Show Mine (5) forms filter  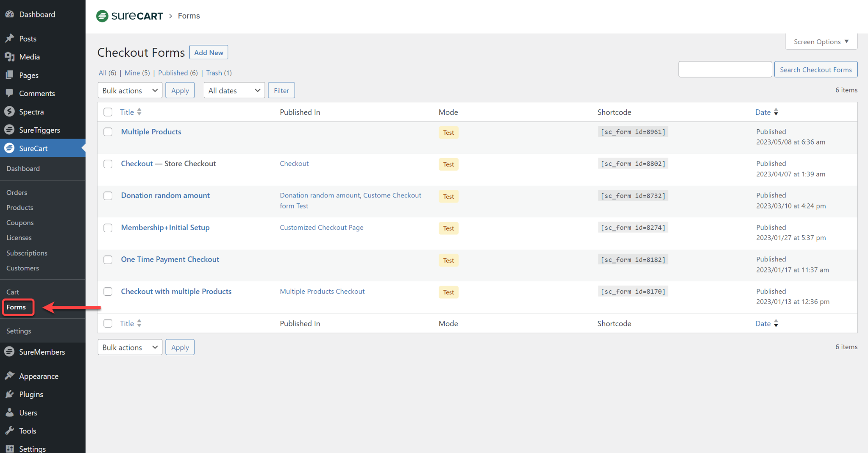click(x=137, y=73)
